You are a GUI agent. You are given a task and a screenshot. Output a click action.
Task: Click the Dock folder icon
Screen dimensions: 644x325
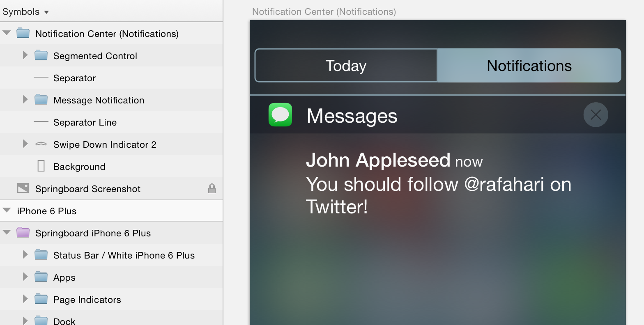tap(41, 320)
